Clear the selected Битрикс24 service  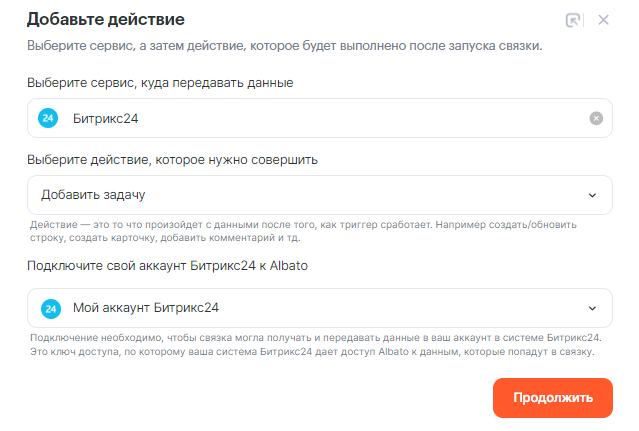pyautogui.click(x=596, y=118)
